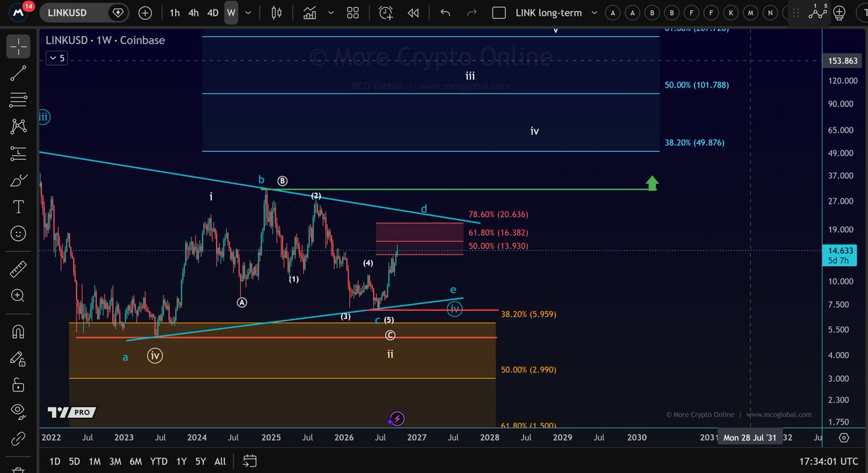Set the date range to YTD

pyautogui.click(x=158, y=461)
